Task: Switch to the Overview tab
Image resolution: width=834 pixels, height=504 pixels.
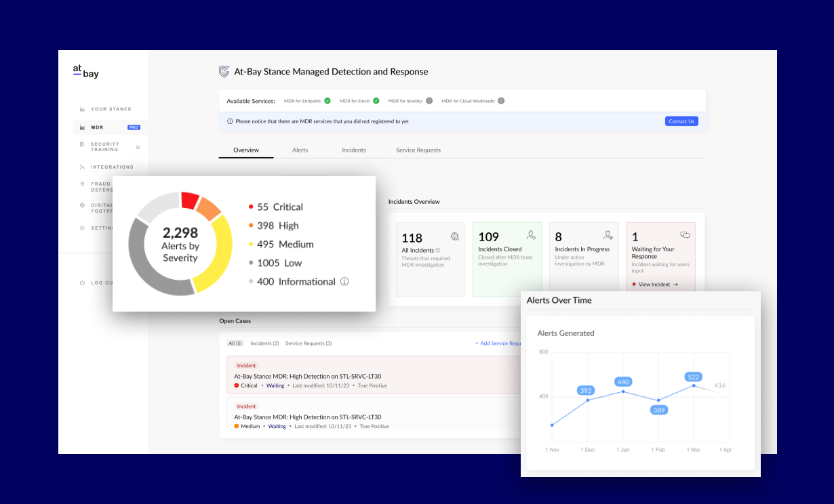Action: tap(246, 150)
